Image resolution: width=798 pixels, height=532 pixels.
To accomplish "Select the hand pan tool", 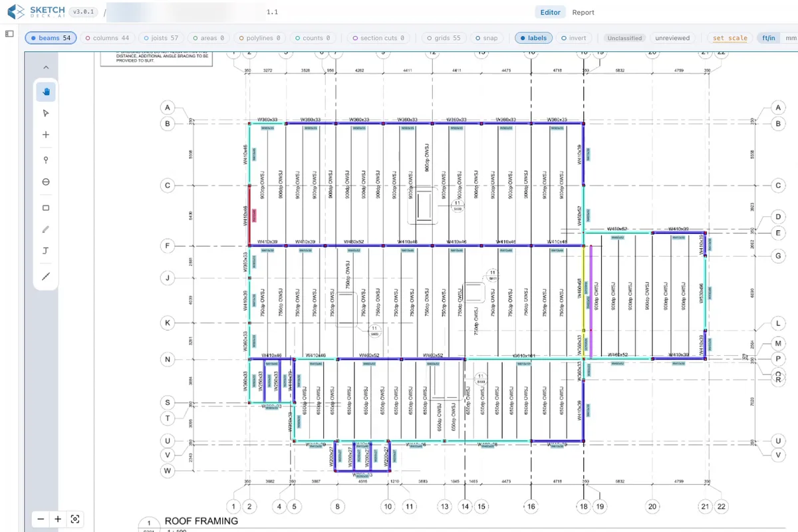I will [x=46, y=92].
